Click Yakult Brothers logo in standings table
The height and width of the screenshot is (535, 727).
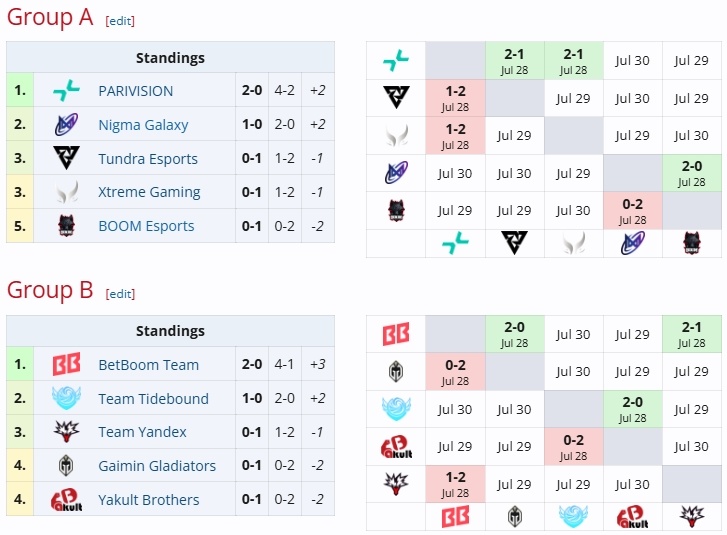coord(66,500)
